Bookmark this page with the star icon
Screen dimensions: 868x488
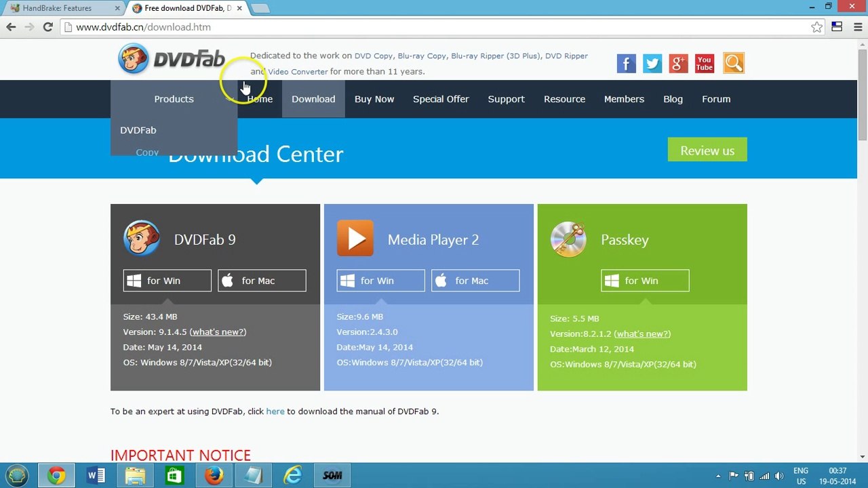click(x=817, y=27)
